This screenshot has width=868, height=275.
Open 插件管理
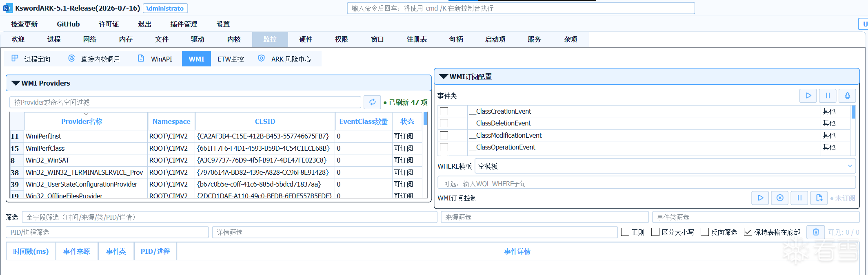tap(184, 24)
